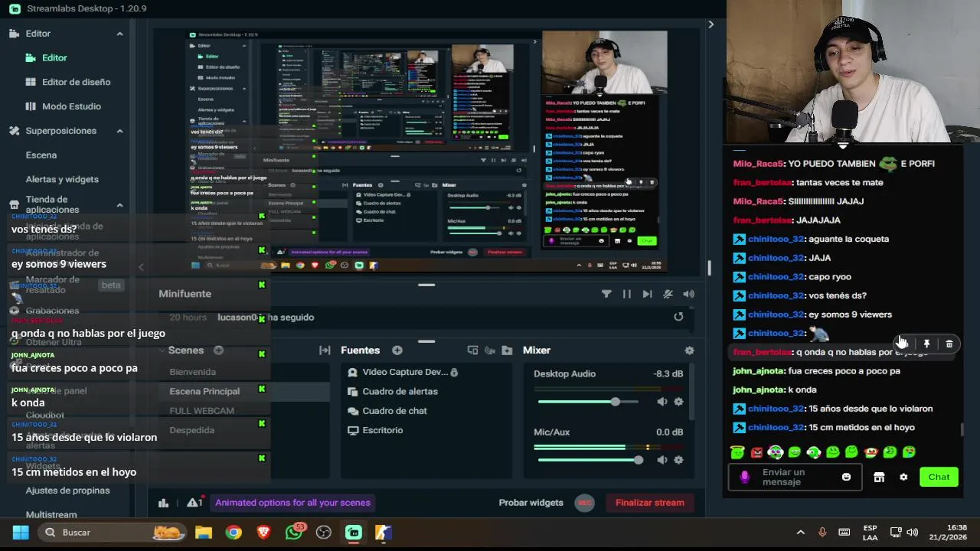Image resolution: width=980 pixels, height=551 pixels.
Task: Add a new source in Fuentes
Action: (397, 350)
